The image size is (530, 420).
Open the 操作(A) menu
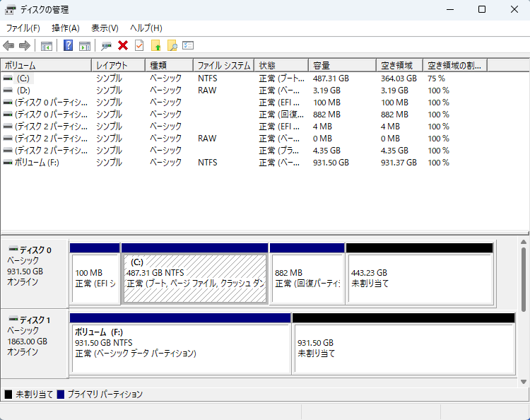66,28
